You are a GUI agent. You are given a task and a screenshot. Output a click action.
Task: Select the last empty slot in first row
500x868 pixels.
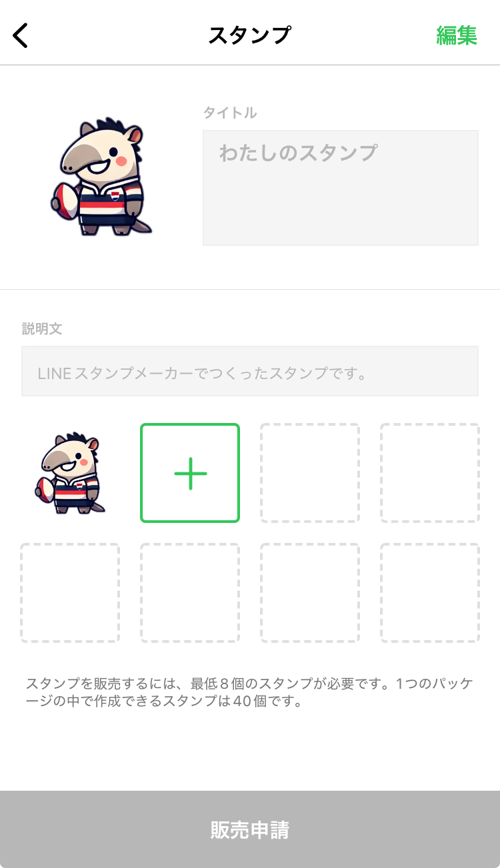(430, 473)
